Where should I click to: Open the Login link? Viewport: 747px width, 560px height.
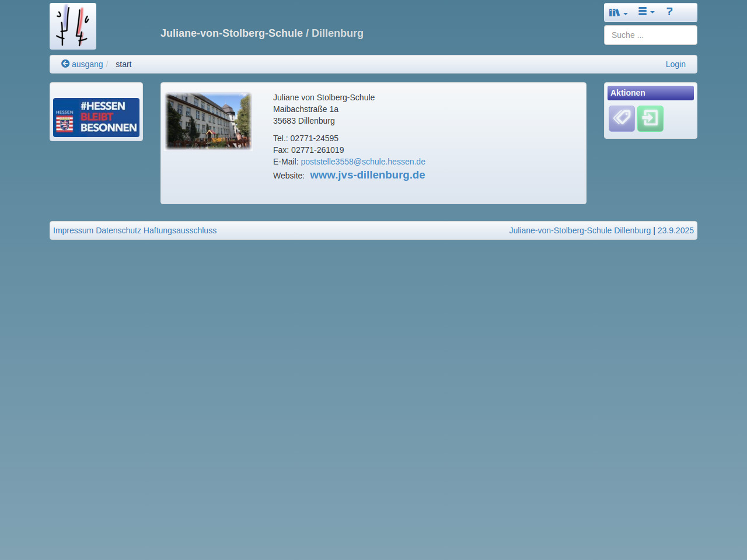tap(675, 64)
